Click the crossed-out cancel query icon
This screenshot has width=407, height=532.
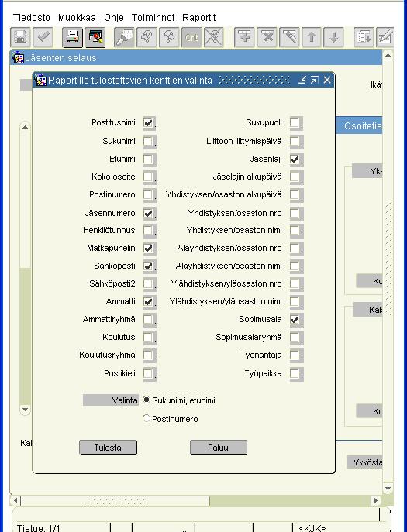coord(214,36)
